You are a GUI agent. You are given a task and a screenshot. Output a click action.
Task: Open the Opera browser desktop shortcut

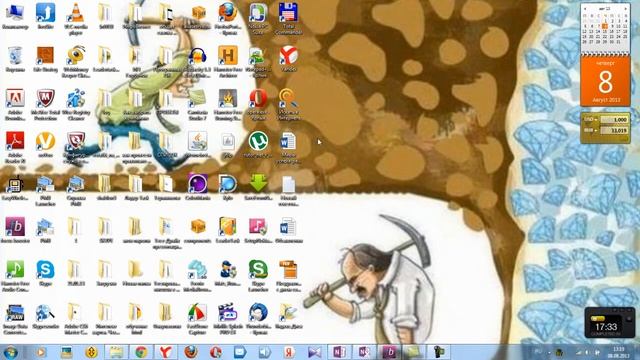[x=258, y=104]
